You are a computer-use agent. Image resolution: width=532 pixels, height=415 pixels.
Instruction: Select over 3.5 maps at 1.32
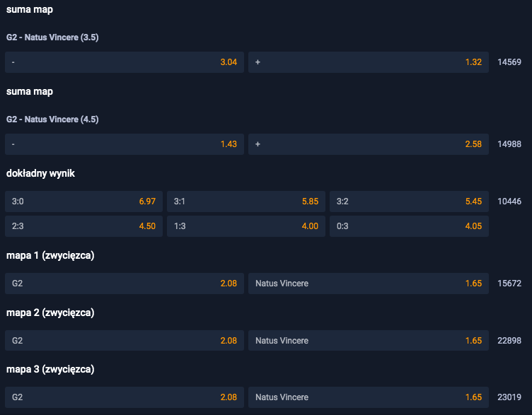pos(368,62)
